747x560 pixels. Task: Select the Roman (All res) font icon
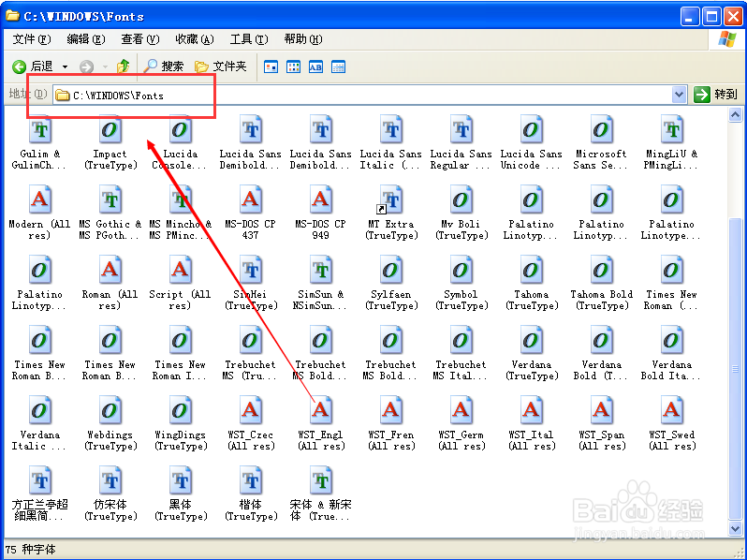click(x=110, y=270)
